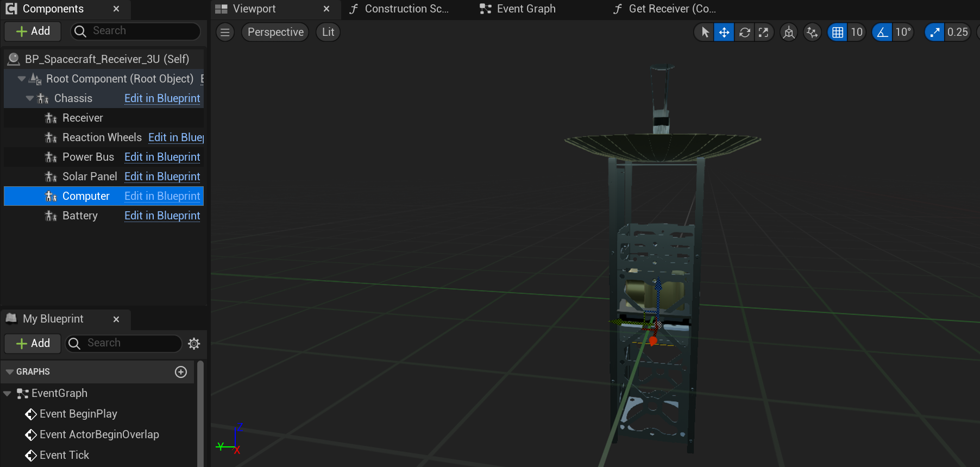This screenshot has height=467, width=980.
Task: Activate the select mode cursor tool
Action: click(x=705, y=33)
